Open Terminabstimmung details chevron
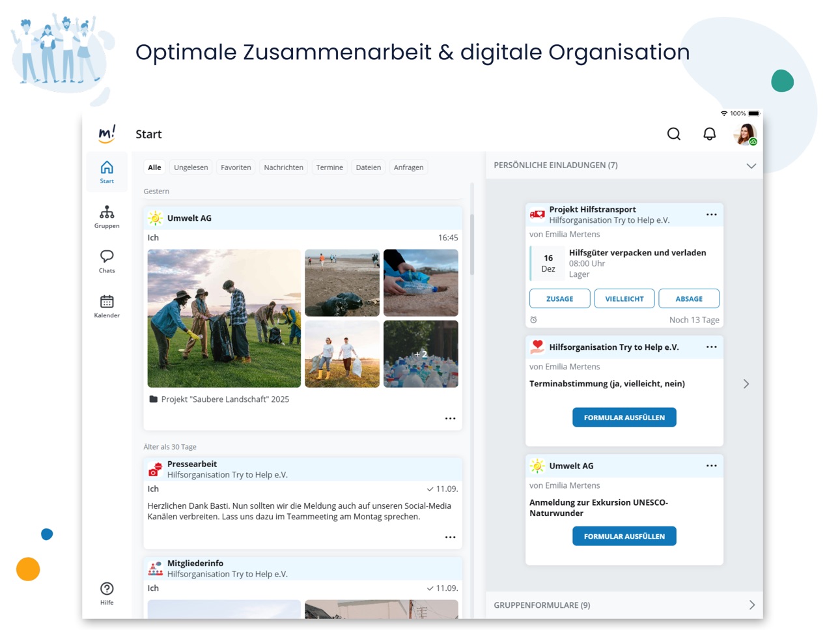Screen dimensions: 840x630 (746, 384)
